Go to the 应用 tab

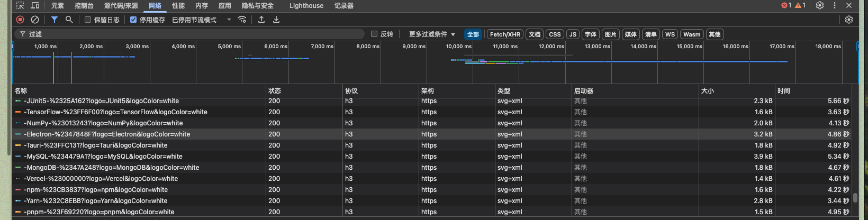(x=225, y=5)
